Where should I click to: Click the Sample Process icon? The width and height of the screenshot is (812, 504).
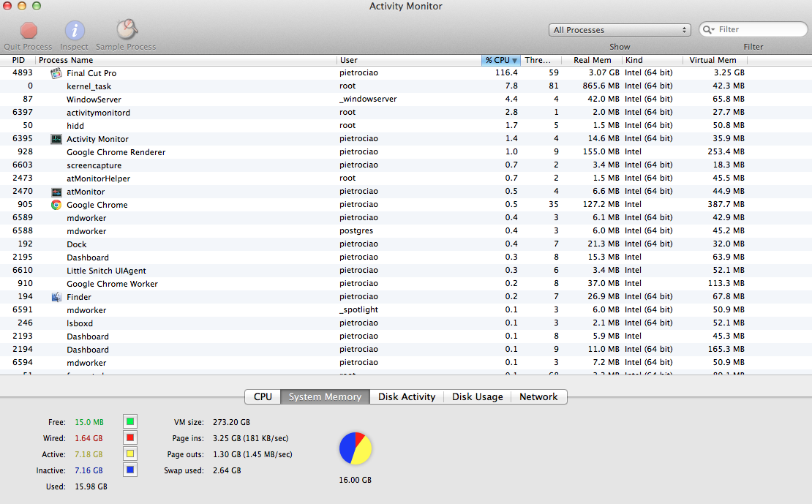(x=127, y=29)
